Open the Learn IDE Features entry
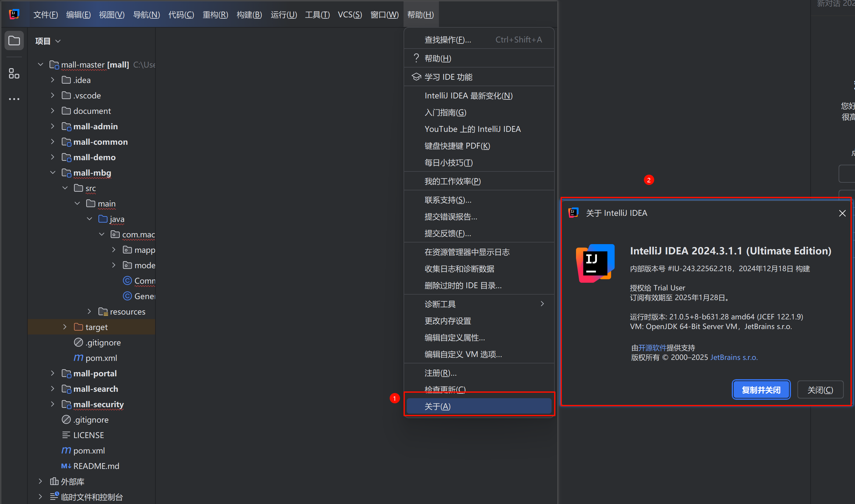 pos(448,77)
